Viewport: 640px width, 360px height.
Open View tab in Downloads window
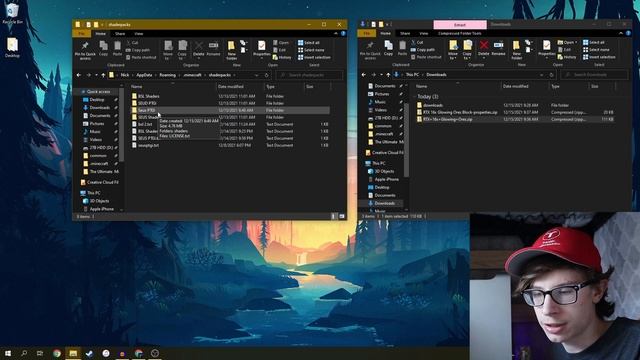pos(424,33)
